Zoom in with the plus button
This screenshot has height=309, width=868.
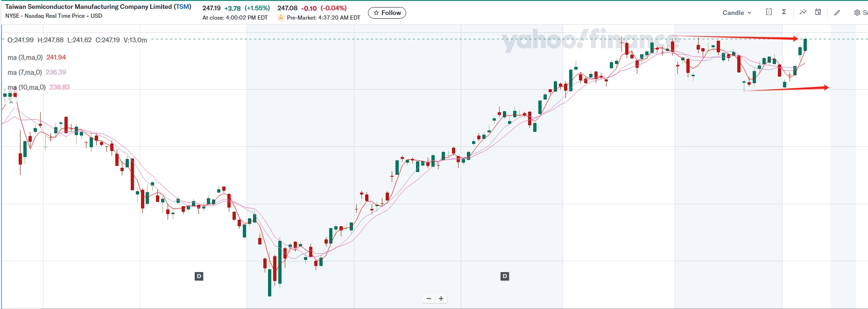click(441, 299)
